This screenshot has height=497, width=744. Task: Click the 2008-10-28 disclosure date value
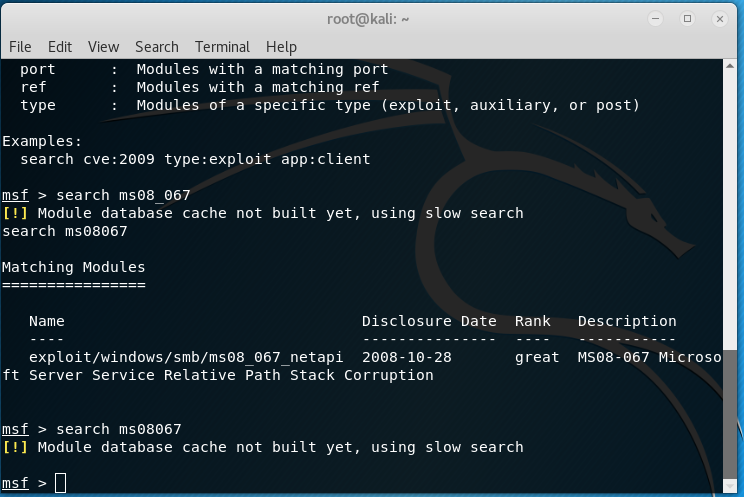[407, 358]
